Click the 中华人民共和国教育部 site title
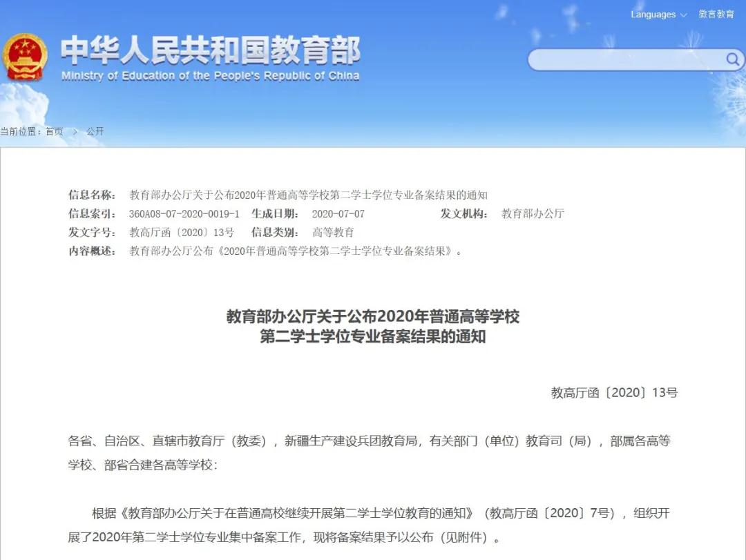Screen dimensions: 746x560 [x=210, y=50]
